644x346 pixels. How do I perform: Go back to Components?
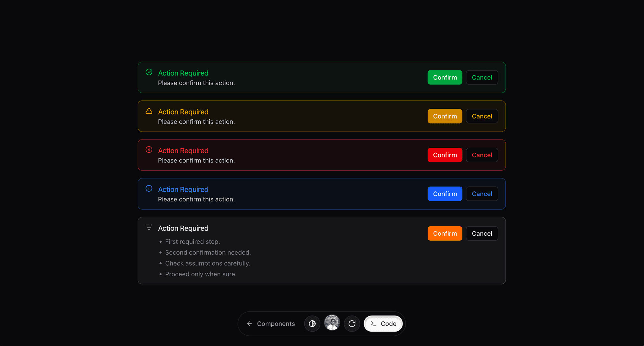[x=271, y=324]
